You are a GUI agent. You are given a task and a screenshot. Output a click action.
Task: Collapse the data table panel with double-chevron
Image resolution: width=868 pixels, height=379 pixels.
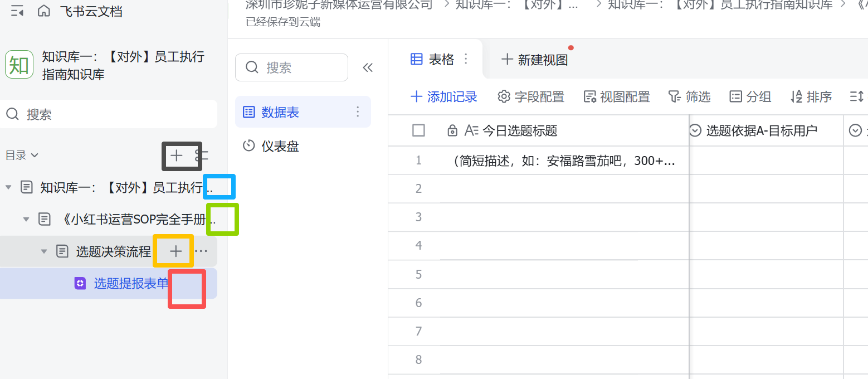pos(368,68)
